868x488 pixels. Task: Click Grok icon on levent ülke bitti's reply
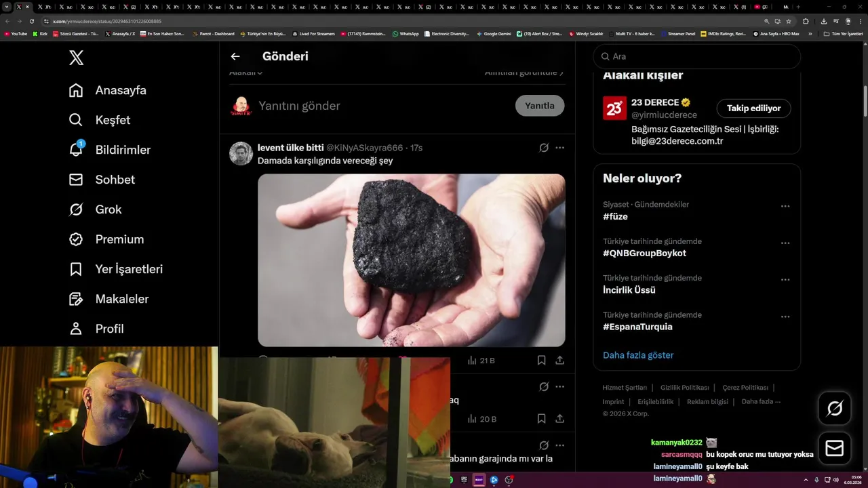coord(544,148)
